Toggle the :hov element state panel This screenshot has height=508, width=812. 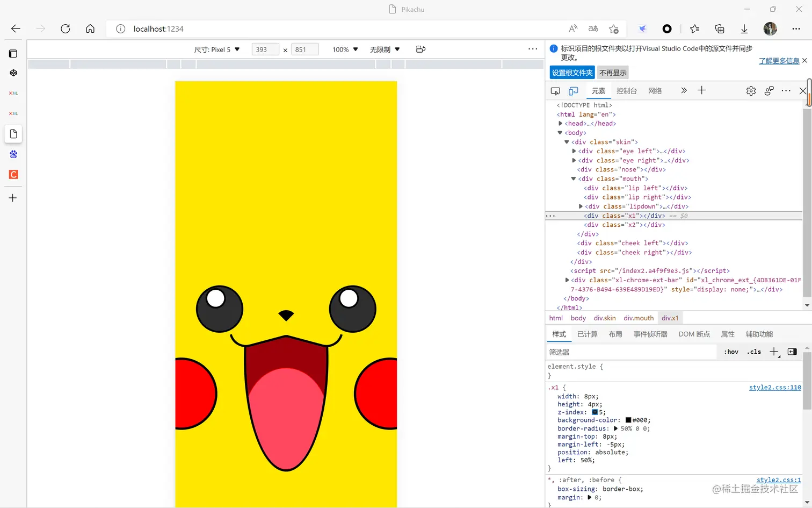(731, 352)
